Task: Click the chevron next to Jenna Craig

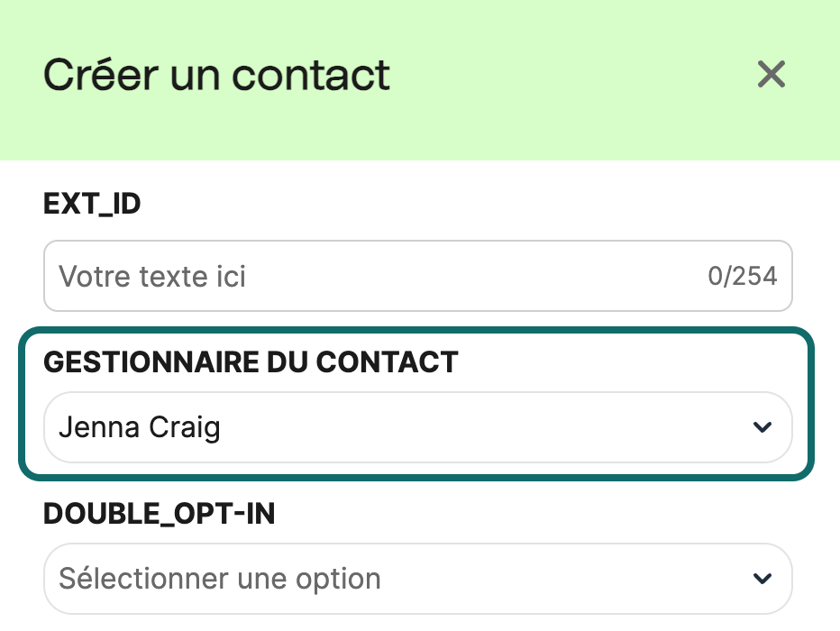Action: (x=762, y=426)
